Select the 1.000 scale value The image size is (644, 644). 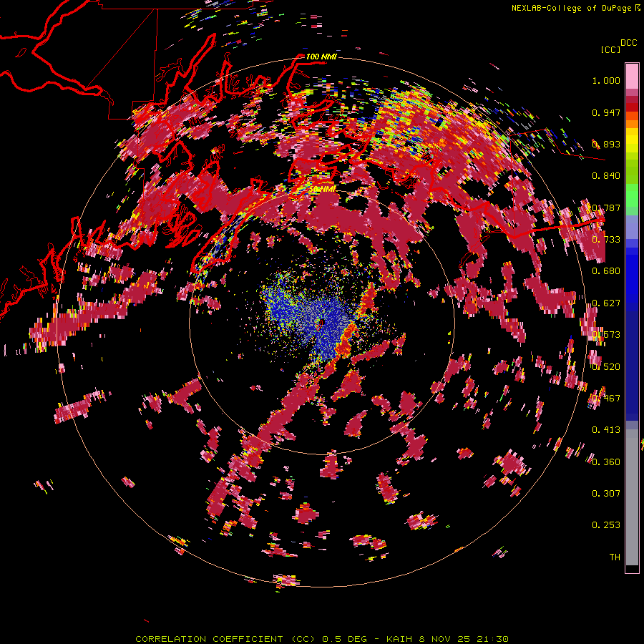tap(606, 80)
